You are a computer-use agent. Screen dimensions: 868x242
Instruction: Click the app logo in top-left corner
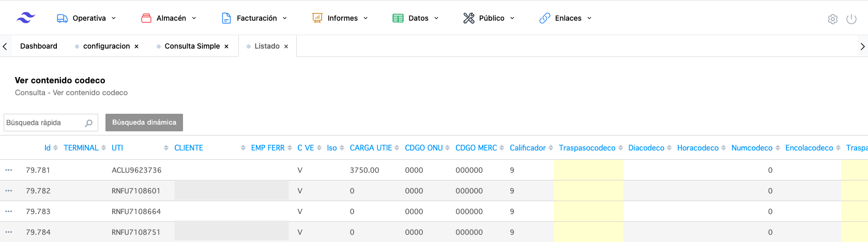(25, 18)
